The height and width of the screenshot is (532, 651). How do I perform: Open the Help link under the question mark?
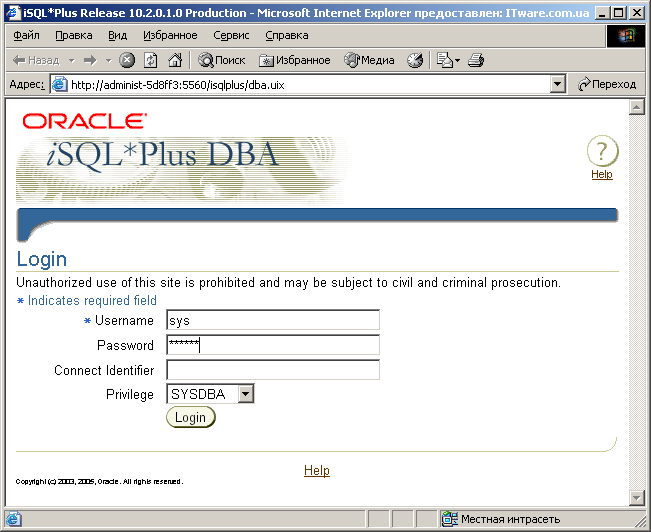[x=602, y=174]
